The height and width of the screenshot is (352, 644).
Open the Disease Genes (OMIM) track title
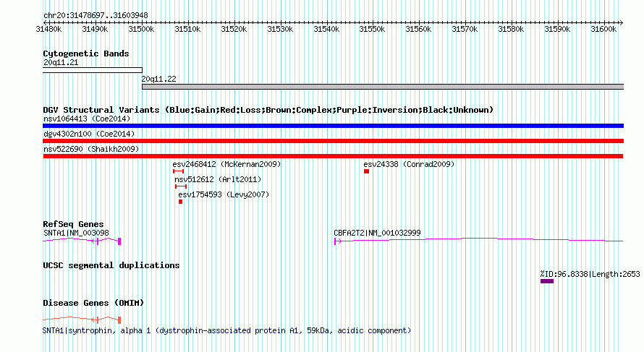93,303
